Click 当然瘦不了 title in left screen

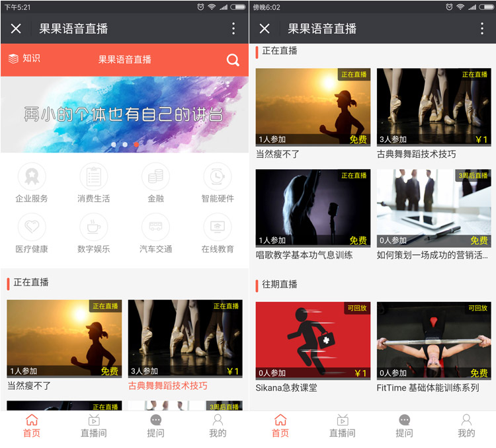click(x=29, y=386)
